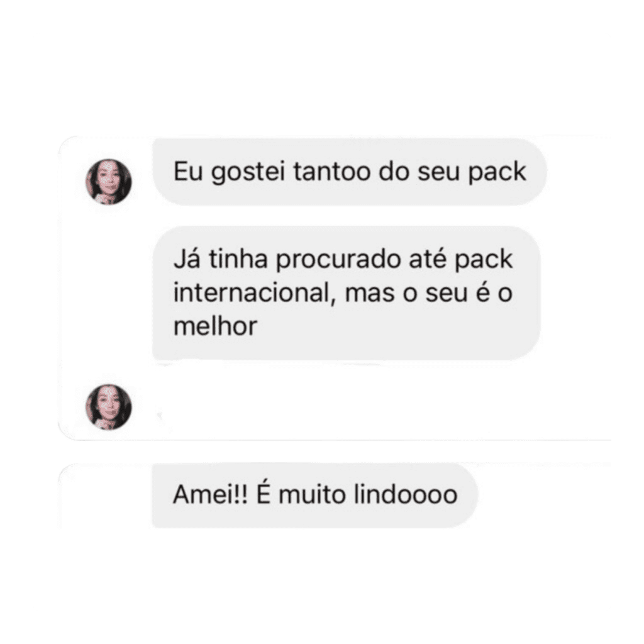Screen dimensions: 644x644
Task: Click the word 'gostei' in first bubble
Action: (248, 172)
